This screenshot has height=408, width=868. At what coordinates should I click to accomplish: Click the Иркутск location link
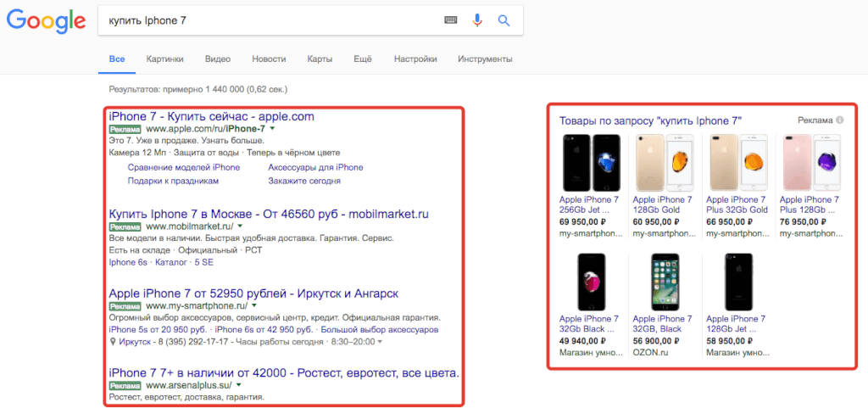pos(135,342)
